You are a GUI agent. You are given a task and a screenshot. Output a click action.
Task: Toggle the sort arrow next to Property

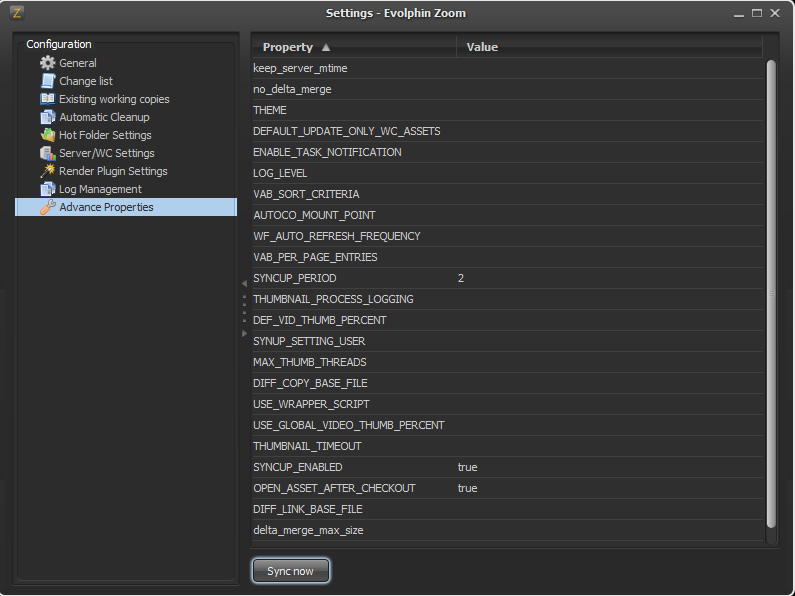(x=326, y=47)
